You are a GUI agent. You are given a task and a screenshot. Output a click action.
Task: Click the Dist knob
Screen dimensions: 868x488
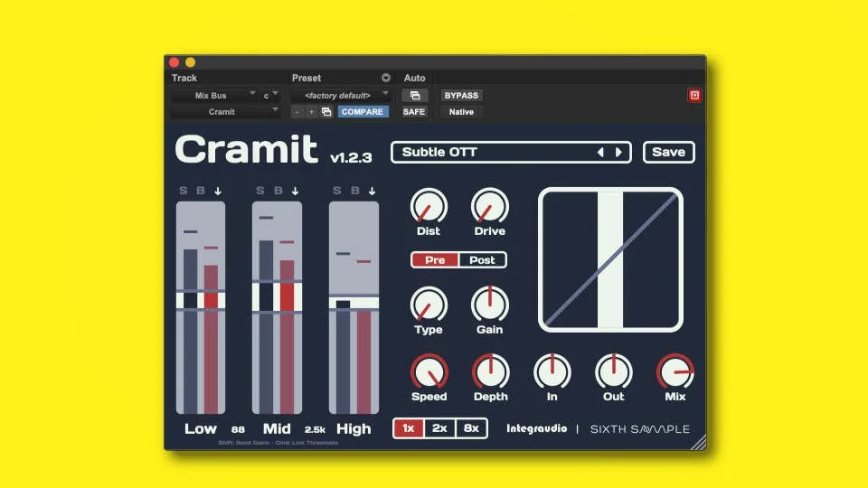point(429,206)
